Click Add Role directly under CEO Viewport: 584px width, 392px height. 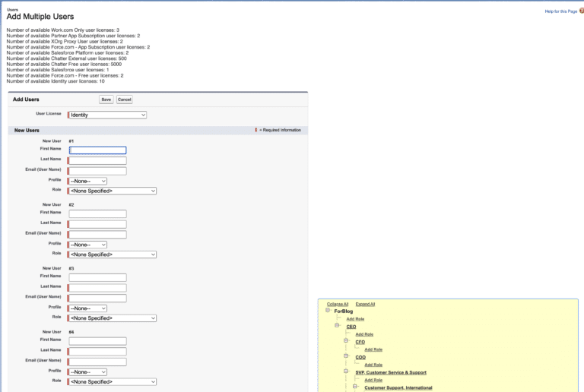pyautogui.click(x=364, y=334)
